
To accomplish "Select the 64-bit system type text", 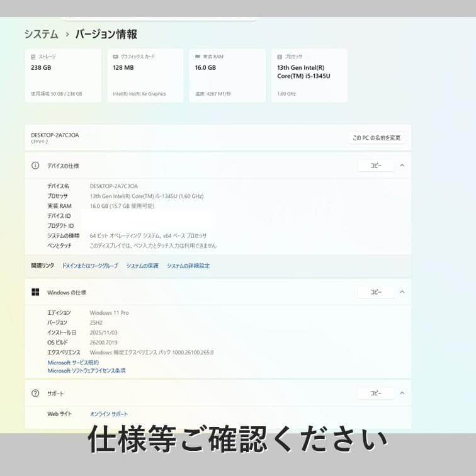I will [x=148, y=235].
